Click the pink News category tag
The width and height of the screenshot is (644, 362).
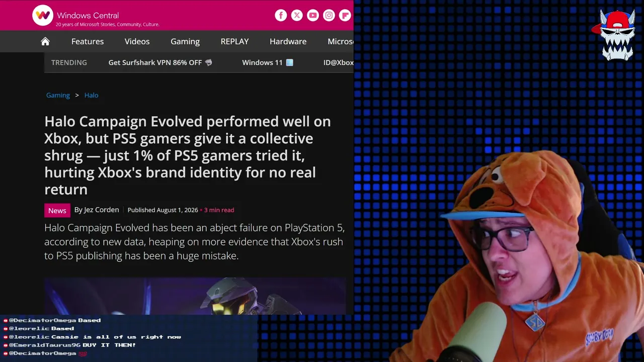[x=57, y=210]
